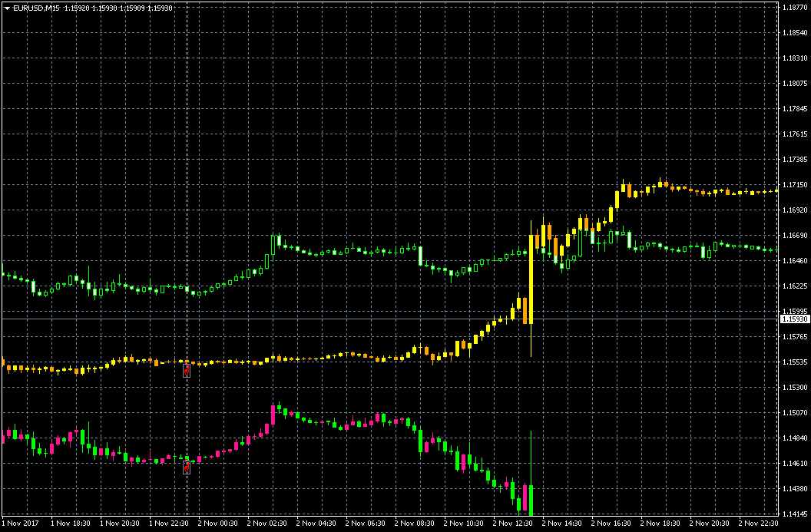Screen dimensions: 811x532
Task: Click the 1.14145 price axis label
Action: point(795,514)
